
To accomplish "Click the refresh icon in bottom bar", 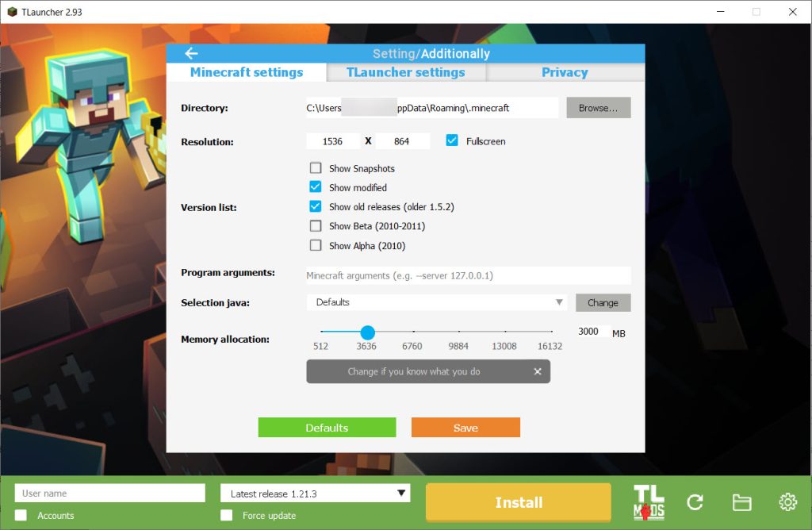I will point(695,502).
